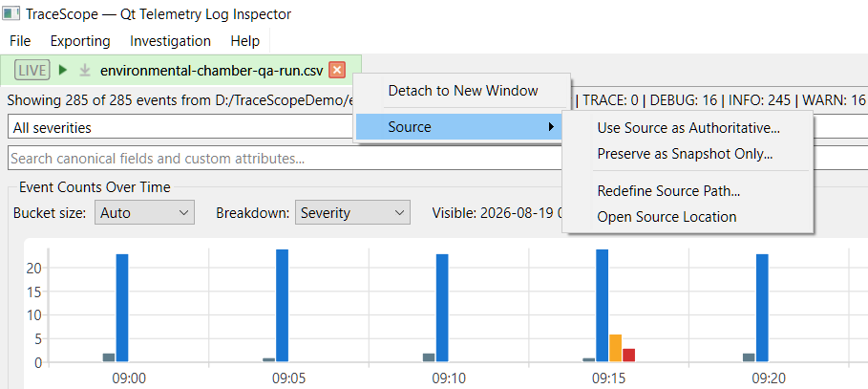Open the File menu
Image resolution: width=868 pixels, height=389 pixels.
(x=20, y=41)
